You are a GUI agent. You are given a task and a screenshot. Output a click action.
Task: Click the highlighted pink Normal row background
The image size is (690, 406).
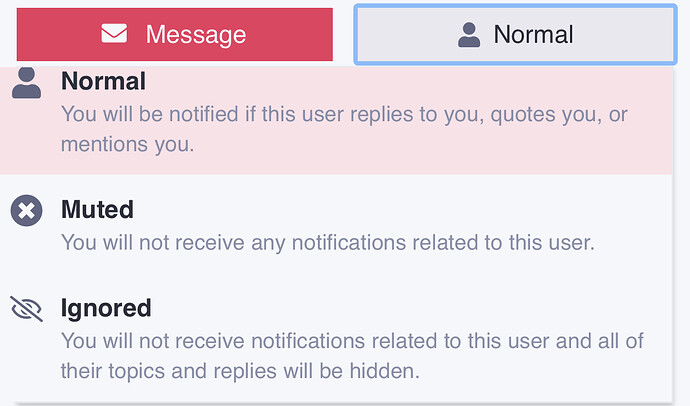336,121
